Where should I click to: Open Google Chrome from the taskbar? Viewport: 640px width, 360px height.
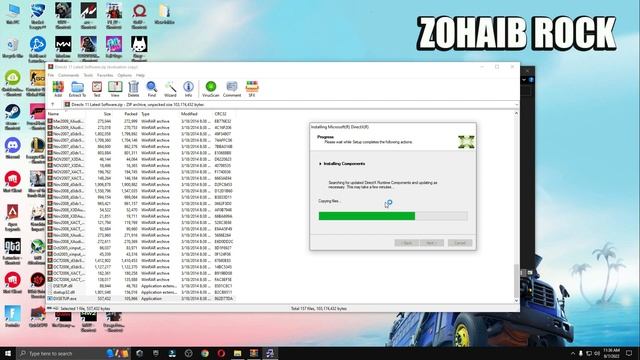[205, 353]
